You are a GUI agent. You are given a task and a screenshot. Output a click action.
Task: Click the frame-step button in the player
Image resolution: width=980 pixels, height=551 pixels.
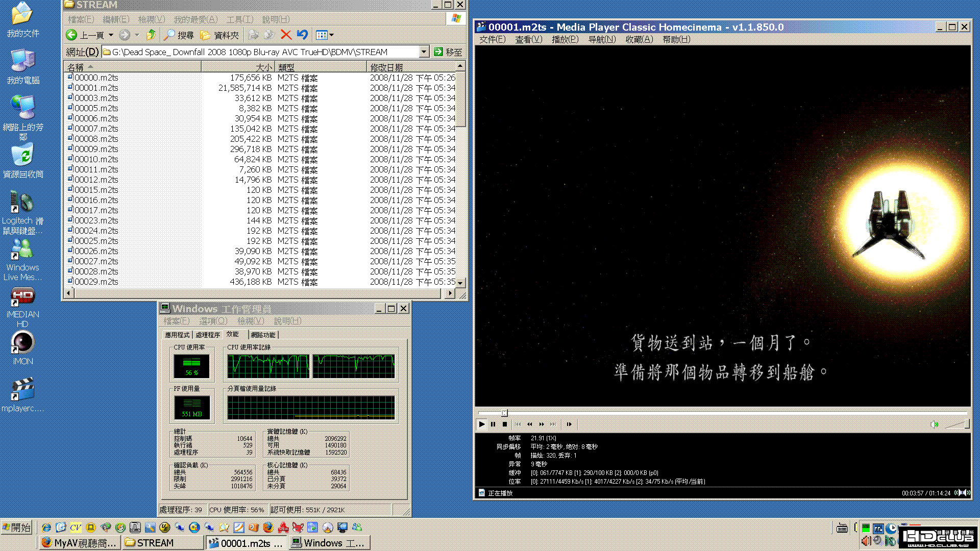pyautogui.click(x=569, y=424)
